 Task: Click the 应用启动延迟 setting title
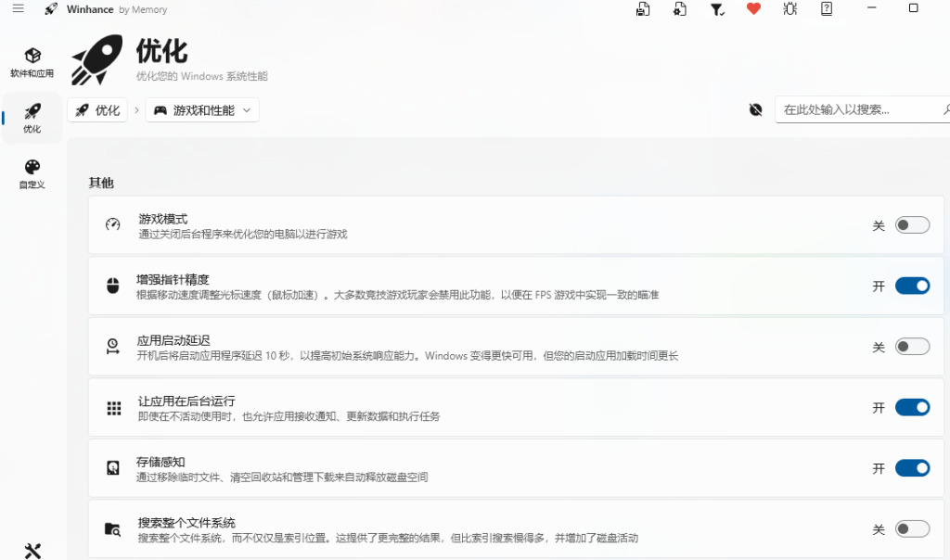[x=173, y=340]
